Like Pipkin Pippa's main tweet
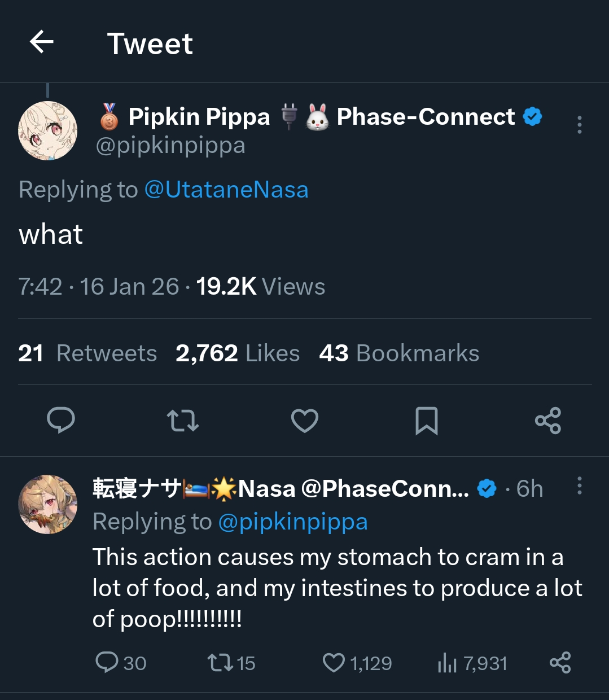 click(x=305, y=421)
